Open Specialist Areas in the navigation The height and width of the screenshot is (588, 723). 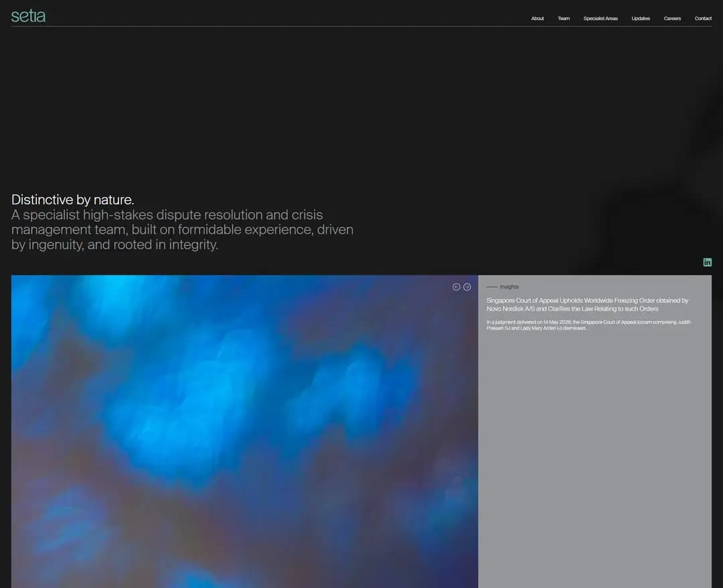point(600,19)
